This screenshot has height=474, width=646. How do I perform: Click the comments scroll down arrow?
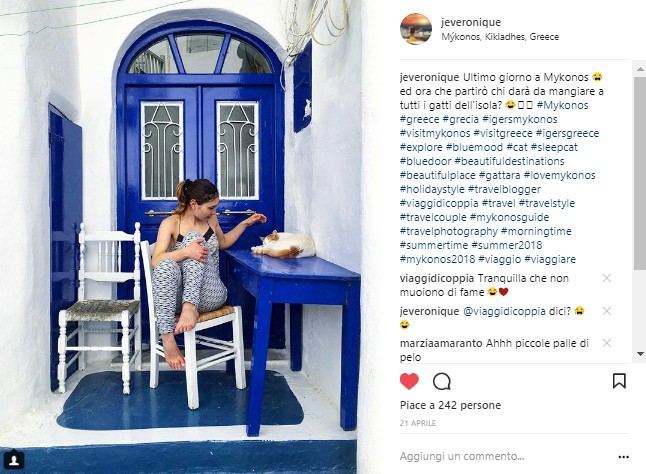(x=640, y=353)
